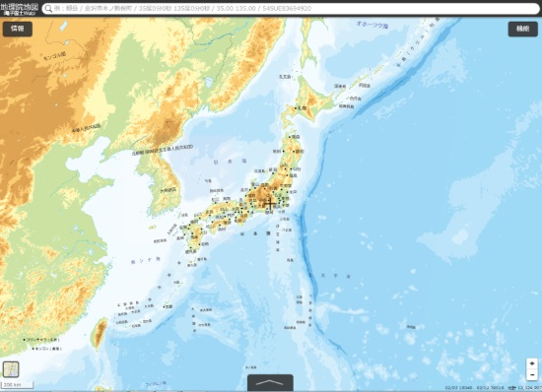
Task: Zoom out with the minus button
Action: [532, 374]
